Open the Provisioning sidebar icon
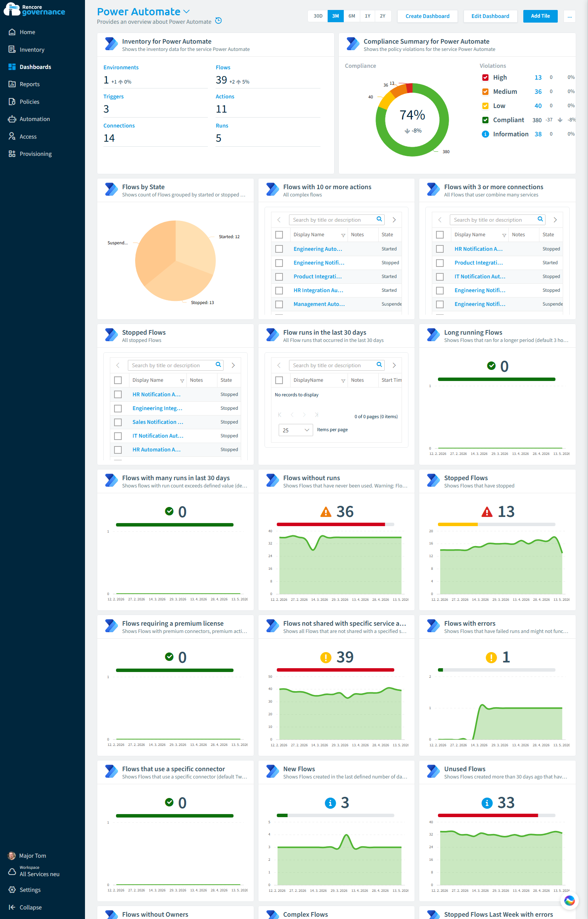This screenshot has width=588, height=919. [12, 154]
